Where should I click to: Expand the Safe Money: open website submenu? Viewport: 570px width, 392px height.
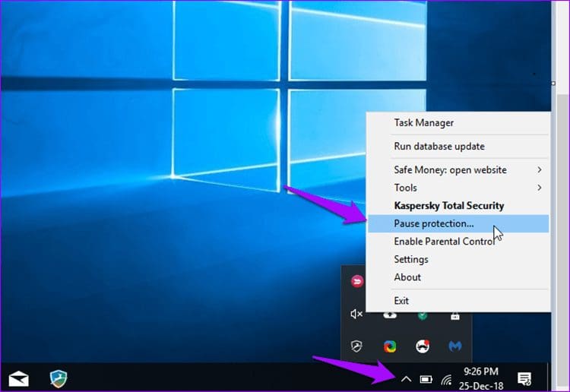pos(458,169)
